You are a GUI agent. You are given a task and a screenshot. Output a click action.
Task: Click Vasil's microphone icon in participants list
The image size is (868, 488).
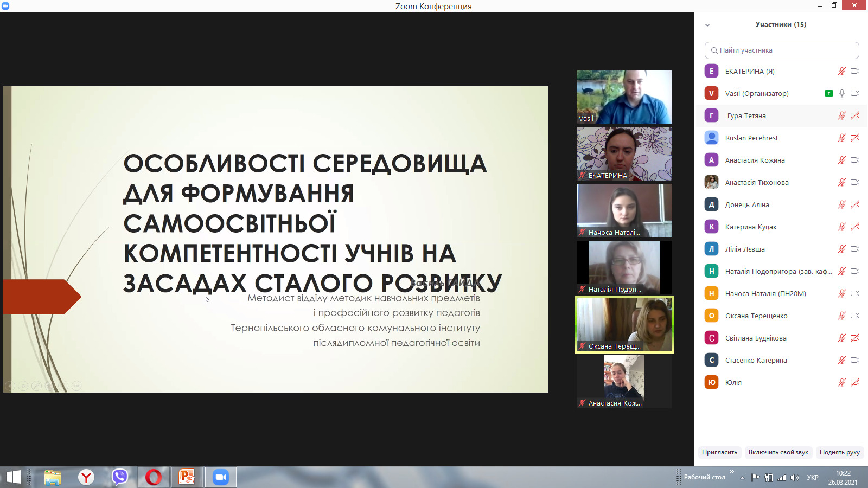[x=841, y=93]
